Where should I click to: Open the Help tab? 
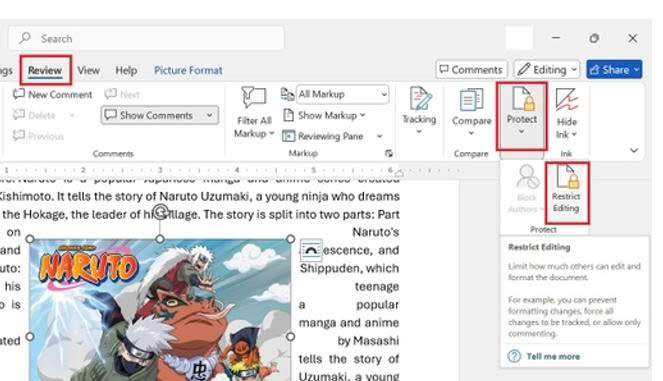[x=126, y=70]
